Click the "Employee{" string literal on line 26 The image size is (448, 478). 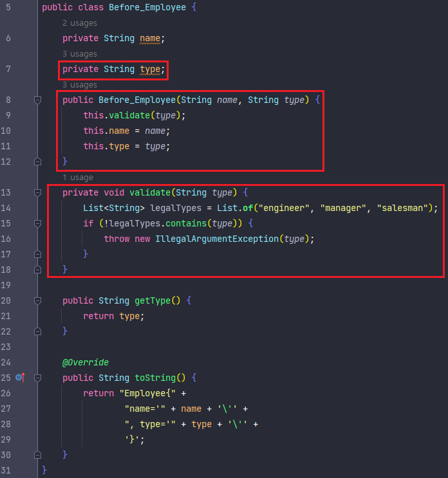(x=147, y=393)
